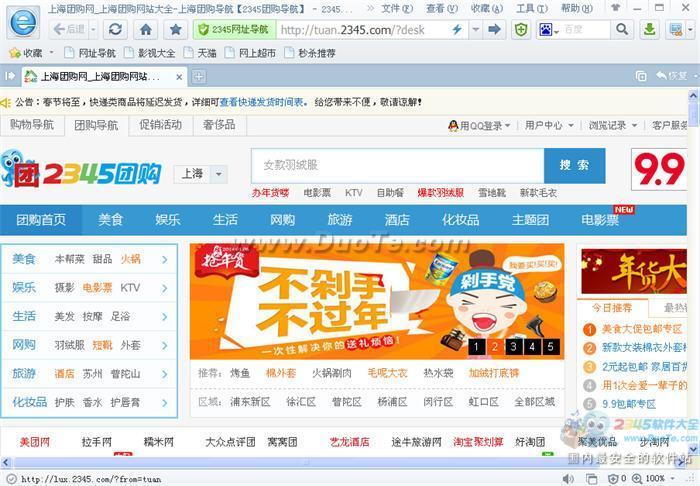Go to browser home page icon
This screenshot has width=700, height=486.
146,29
